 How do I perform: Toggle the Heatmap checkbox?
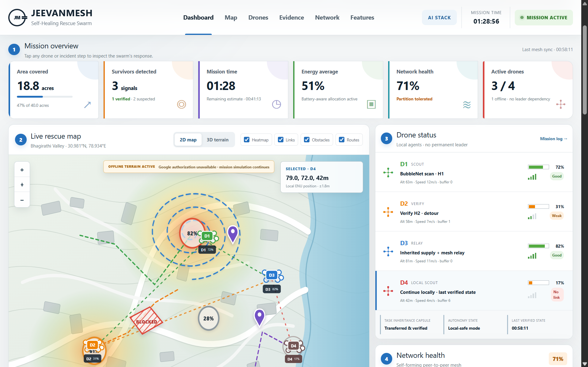coord(247,140)
